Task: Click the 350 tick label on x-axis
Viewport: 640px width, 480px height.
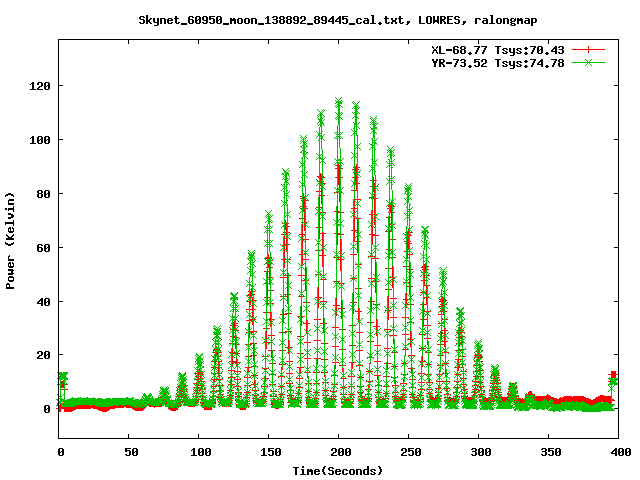Action: 548,453
